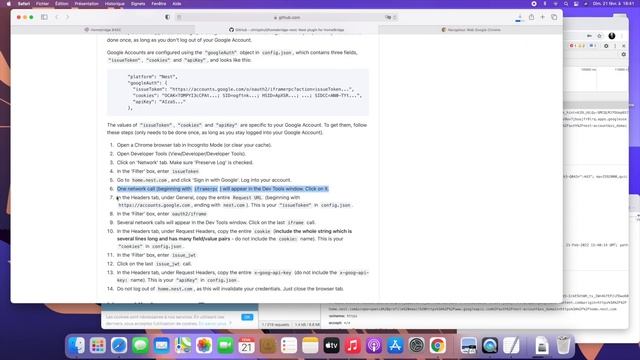Click the OK cookie button in Chrome window
The width and height of the screenshot is (640, 360).
coord(247,317)
